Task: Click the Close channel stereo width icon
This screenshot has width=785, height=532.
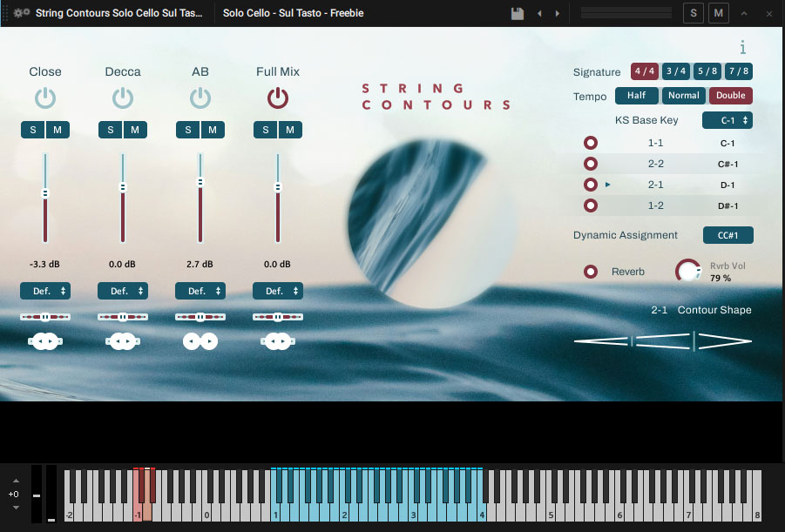Action: click(45, 341)
